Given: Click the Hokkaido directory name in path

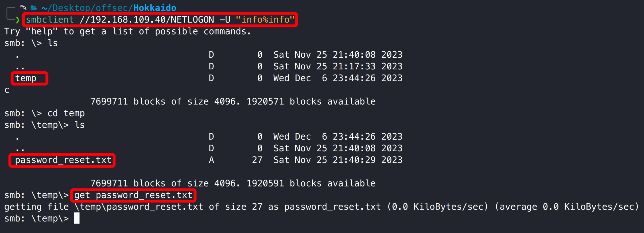Looking at the screenshot, I should pyautogui.click(x=155, y=8).
